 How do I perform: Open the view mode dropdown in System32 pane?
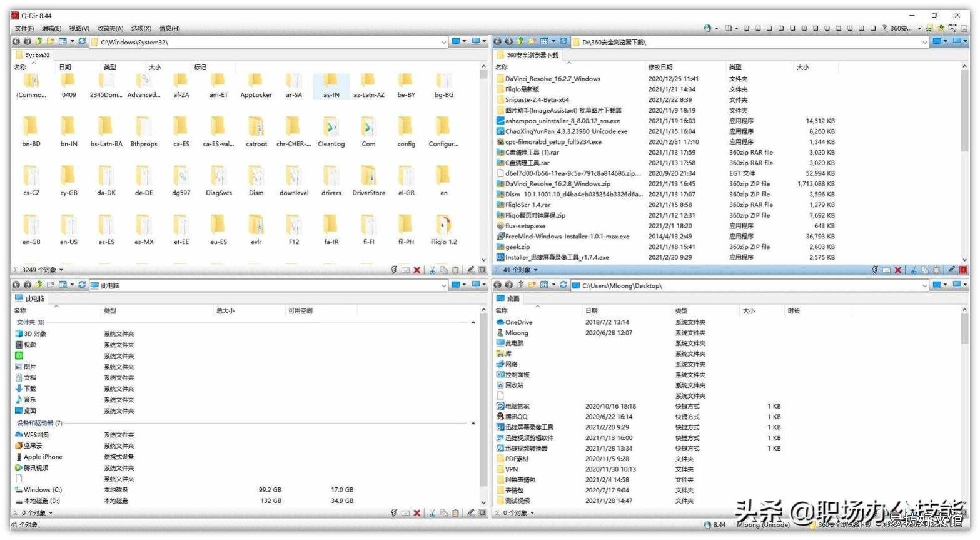point(73,41)
